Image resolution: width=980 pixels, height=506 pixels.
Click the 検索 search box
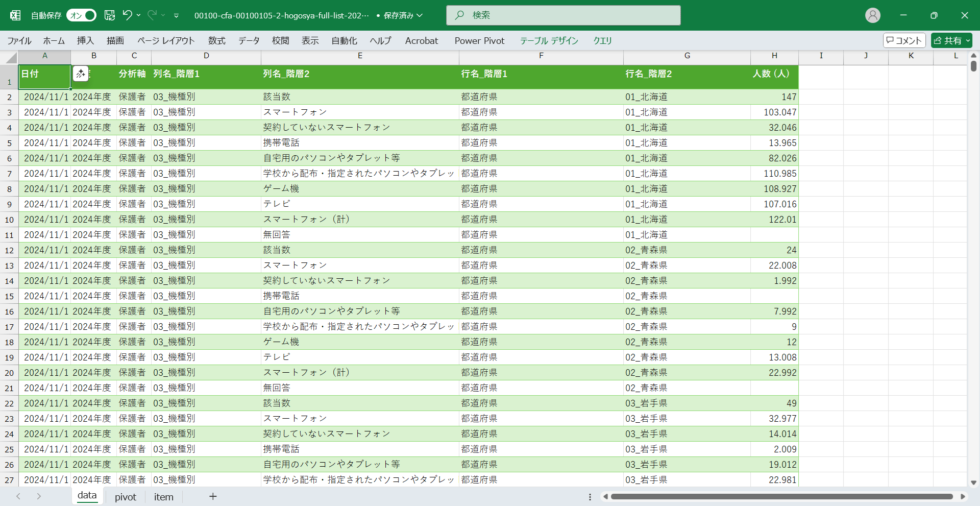pos(563,15)
